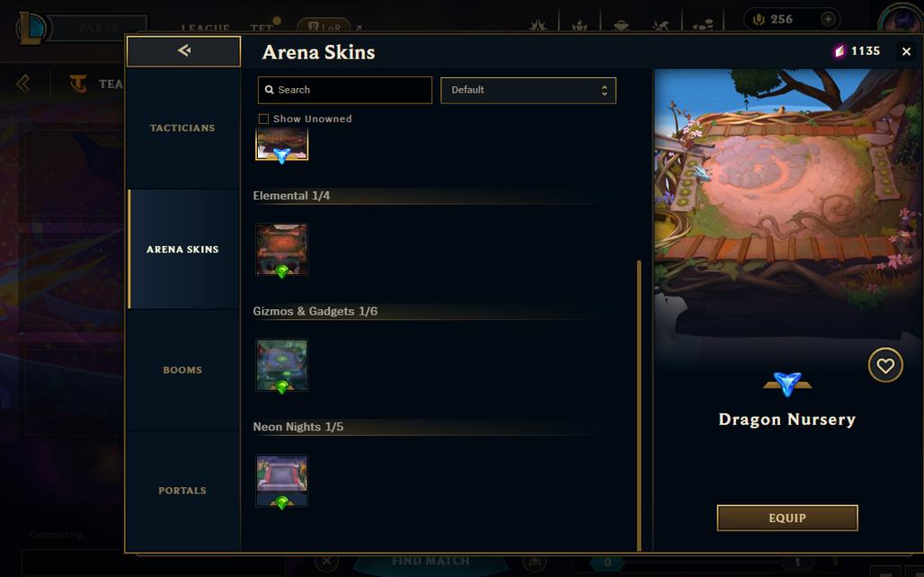Select the Neon Nights arena thumbnail
The height and width of the screenshot is (577, 924).
point(281,480)
